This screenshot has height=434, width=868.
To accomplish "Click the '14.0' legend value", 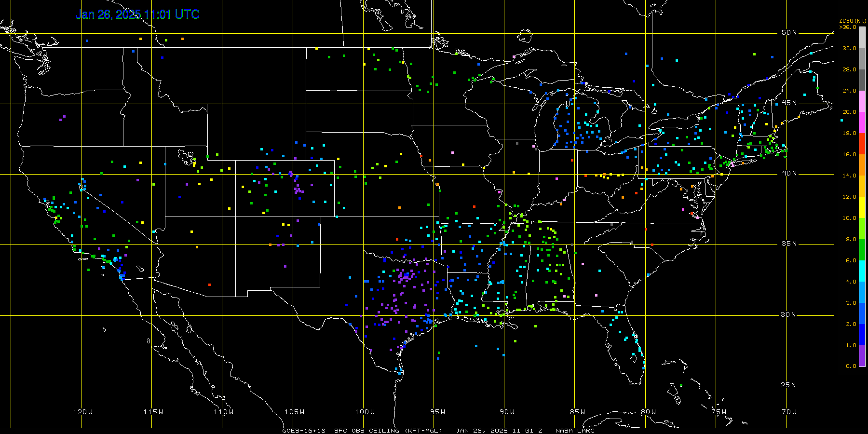I will pos(850,176).
